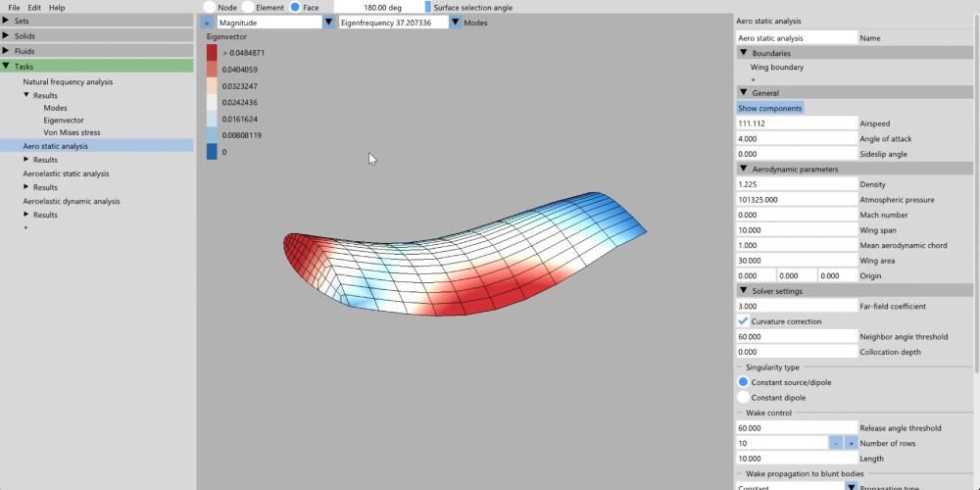Expand Results under Aero static analysis
Image resolution: width=980 pixels, height=490 pixels.
point(26,160)
